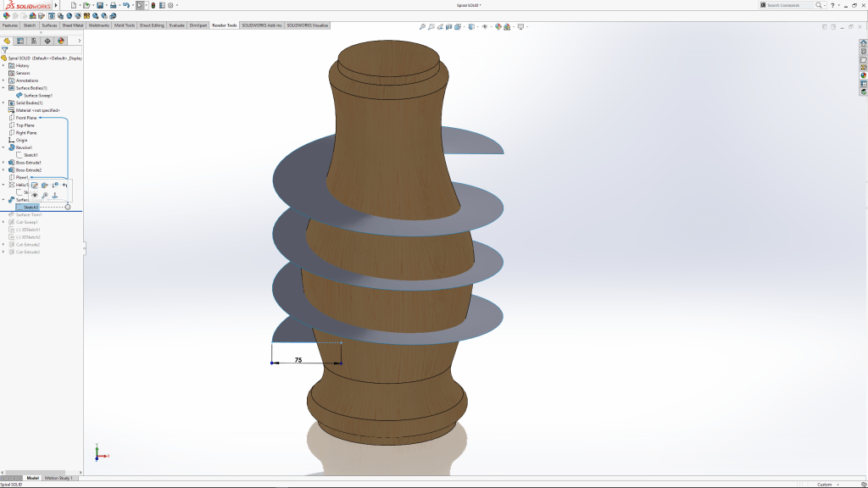The image size is (868, 488).
Task: Collapse the Revolve1 feature
Action: pyautogui.click(x=3, y=147)
